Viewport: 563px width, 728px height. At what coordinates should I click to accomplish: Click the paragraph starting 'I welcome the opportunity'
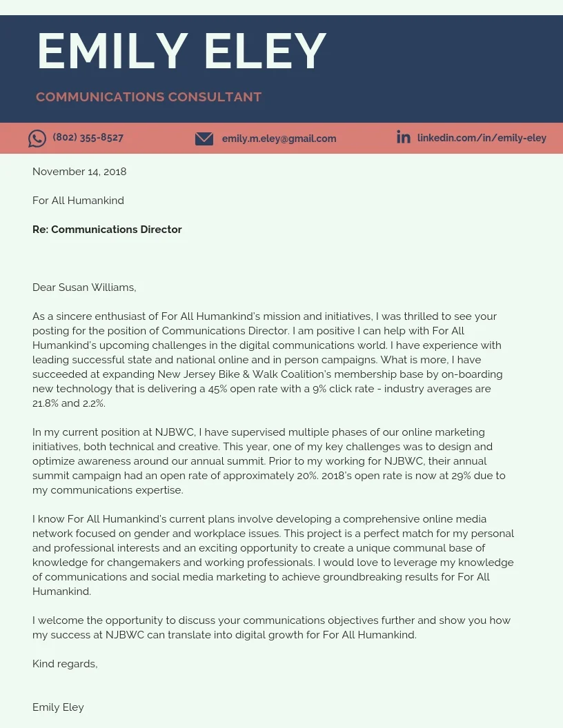coord(272,627)
